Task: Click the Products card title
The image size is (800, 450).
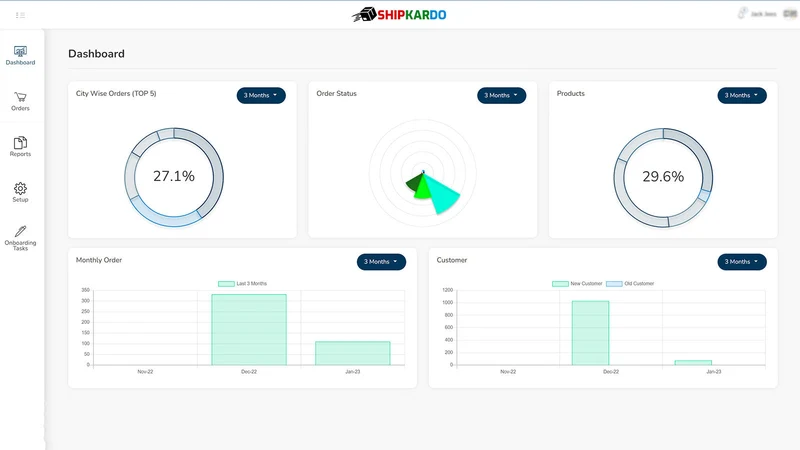Action: pyautogui.click(x=570, y=93)
